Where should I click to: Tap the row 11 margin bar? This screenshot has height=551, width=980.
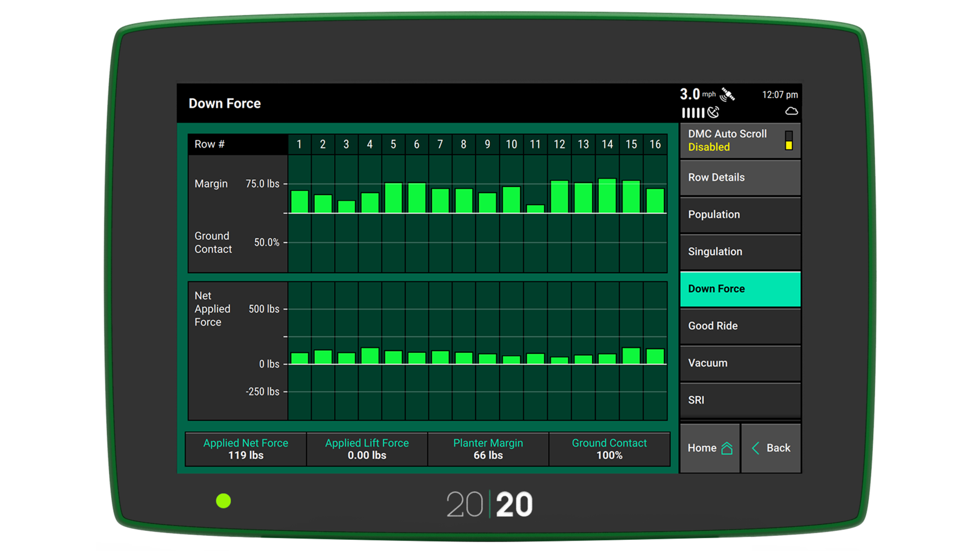click(x=535, y=209)
